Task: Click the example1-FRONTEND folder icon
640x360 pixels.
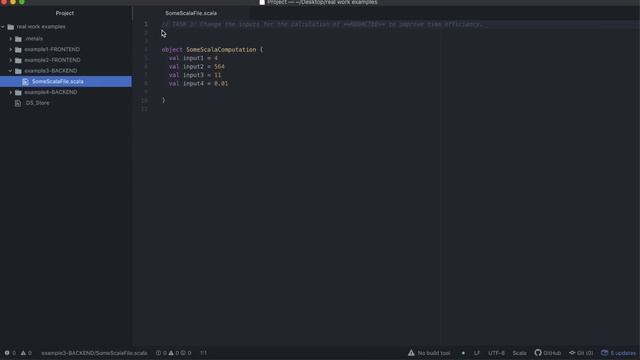Action: [18, 49]
